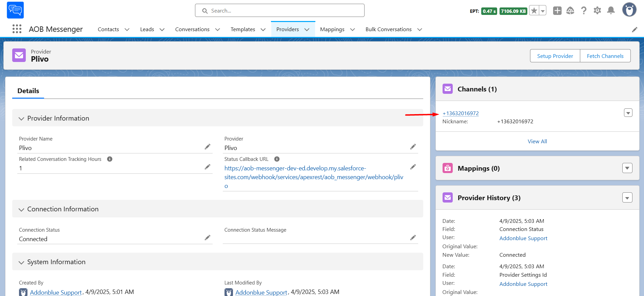Go to the Templates tab
This screenshot has height=296, width=644.
click(243, 29)
